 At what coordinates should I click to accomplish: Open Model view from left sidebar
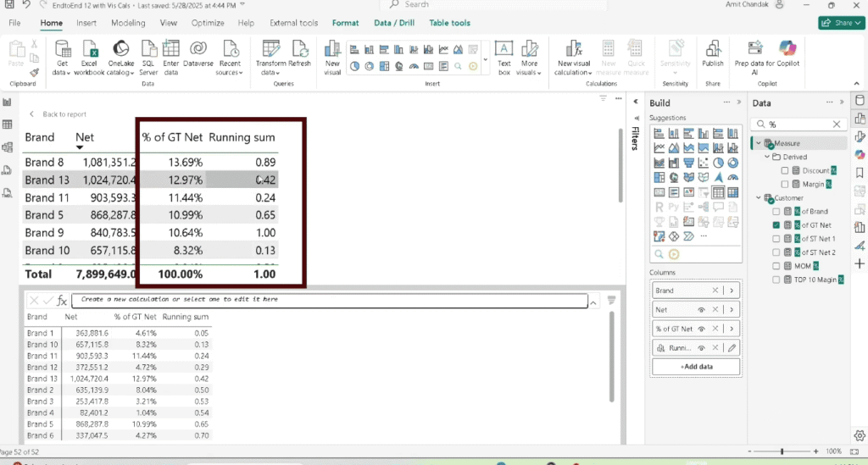(x=7, y=147)
